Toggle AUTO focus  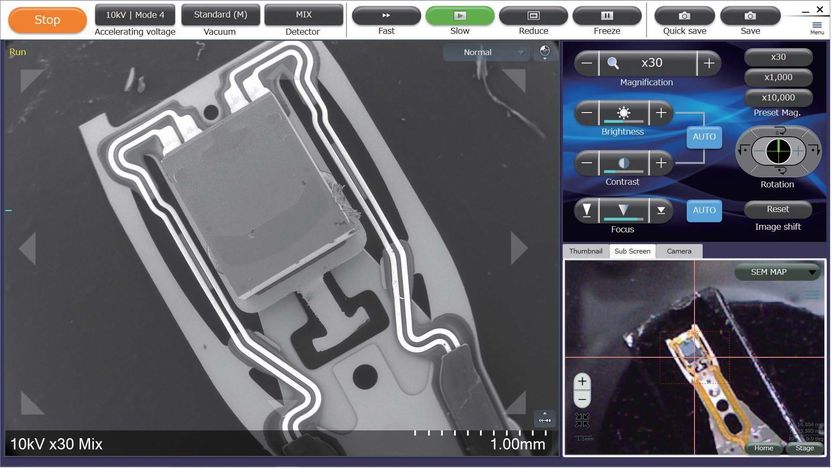coord(704,210)
